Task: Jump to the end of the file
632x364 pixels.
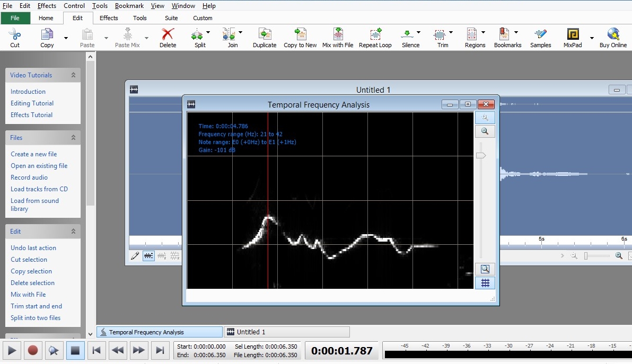Action: pyautogui.click(x=160, y=351)
